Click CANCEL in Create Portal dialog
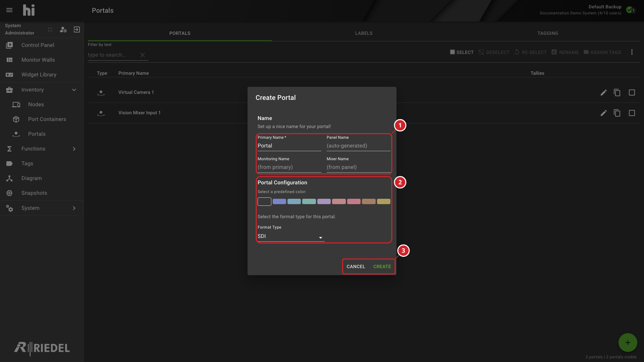The height and width of the screenshot is (362, 644). tap(356, 266)
